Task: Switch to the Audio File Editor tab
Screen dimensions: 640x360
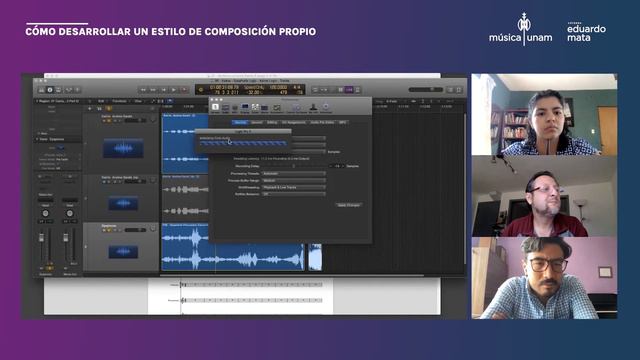Action: point(322,122)
